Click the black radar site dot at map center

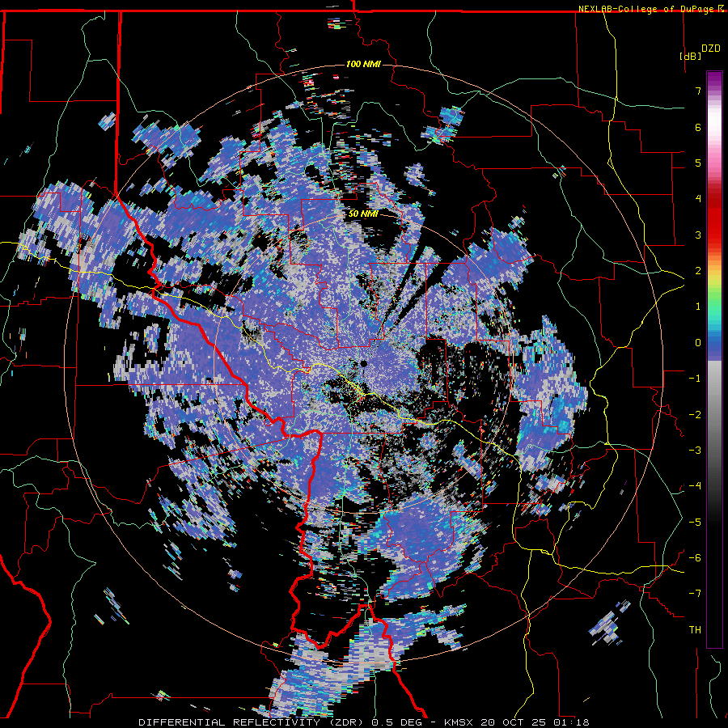364,363
